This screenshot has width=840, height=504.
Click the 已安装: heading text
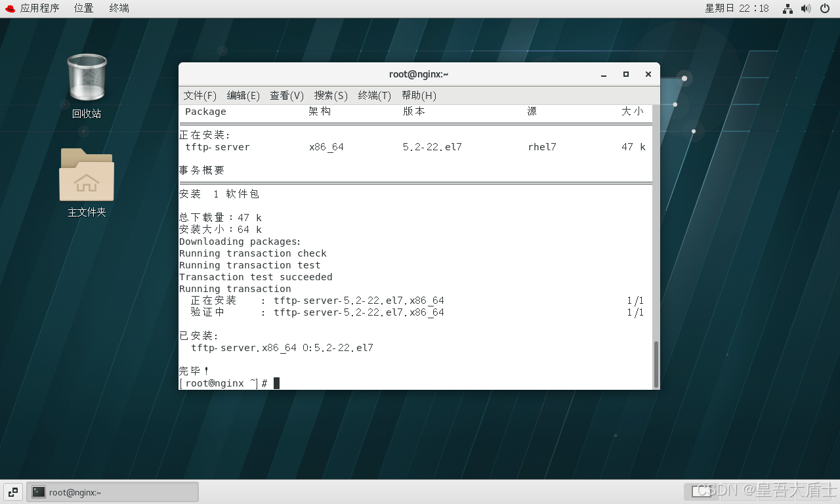point(199,336)
